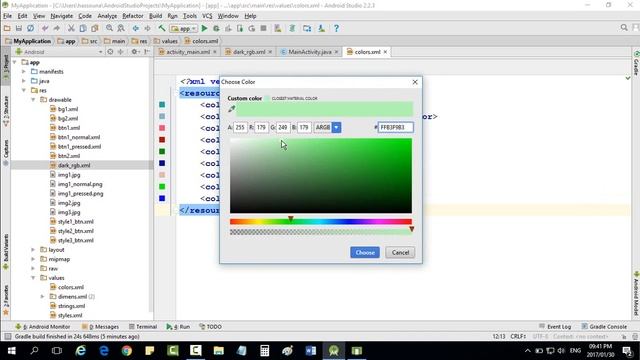Select btn1_pressed.xml in the project tree
The width and height of the screenshot is (640, 360).
pyautogui.click(x=79, y=147)
